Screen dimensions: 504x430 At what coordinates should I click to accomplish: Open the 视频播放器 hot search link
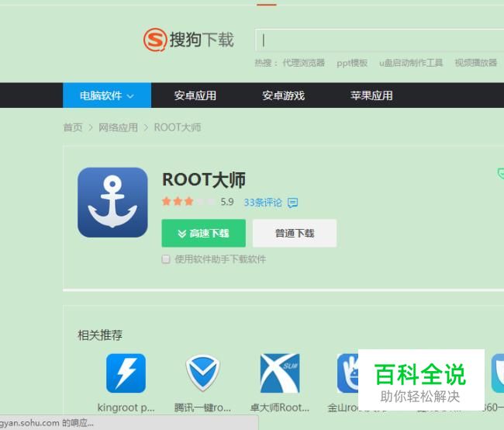click(476, 63)
